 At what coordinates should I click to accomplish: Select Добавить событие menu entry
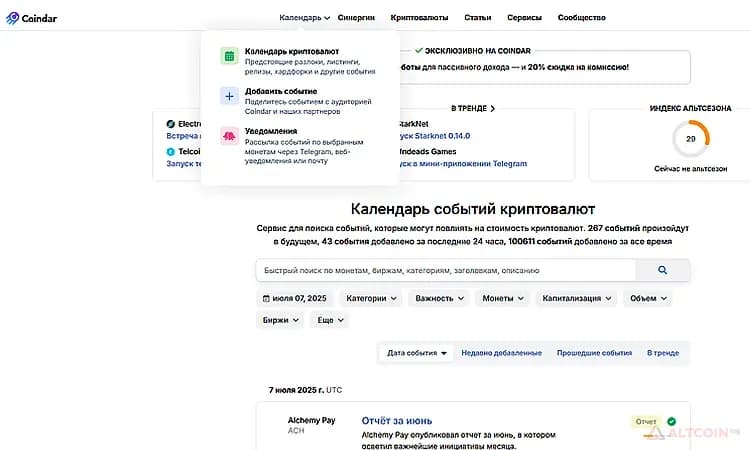300,101
